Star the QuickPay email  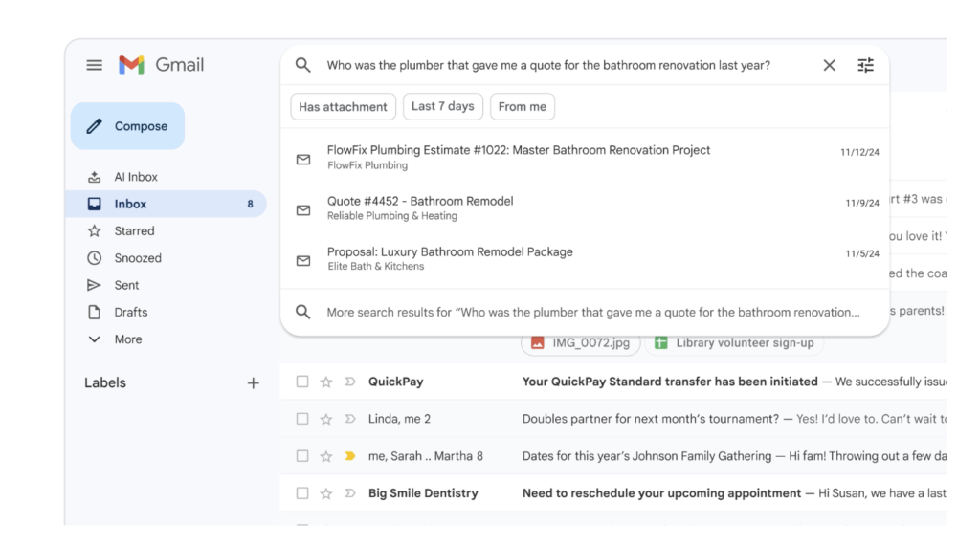tap(326, 382)
